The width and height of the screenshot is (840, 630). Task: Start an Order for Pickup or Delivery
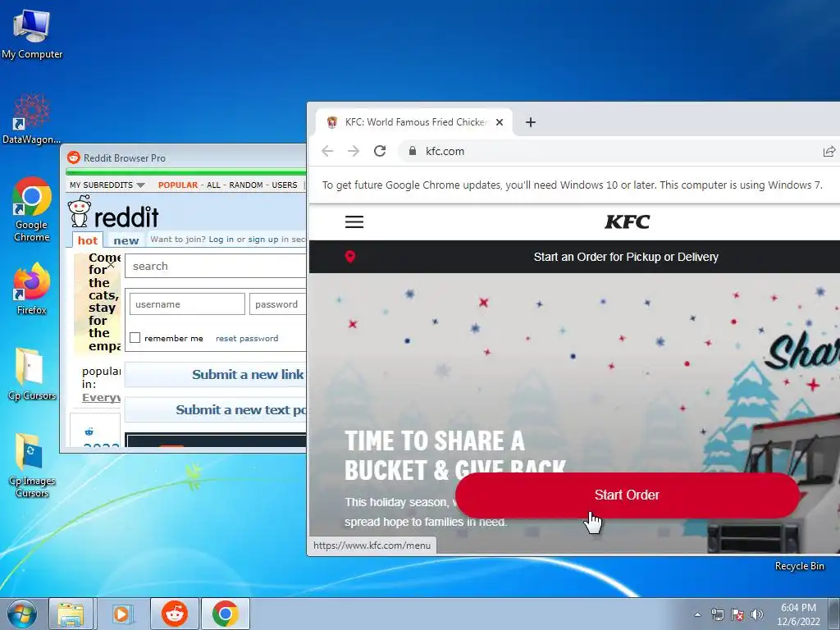pyautogui.click(x=626, y=257)
